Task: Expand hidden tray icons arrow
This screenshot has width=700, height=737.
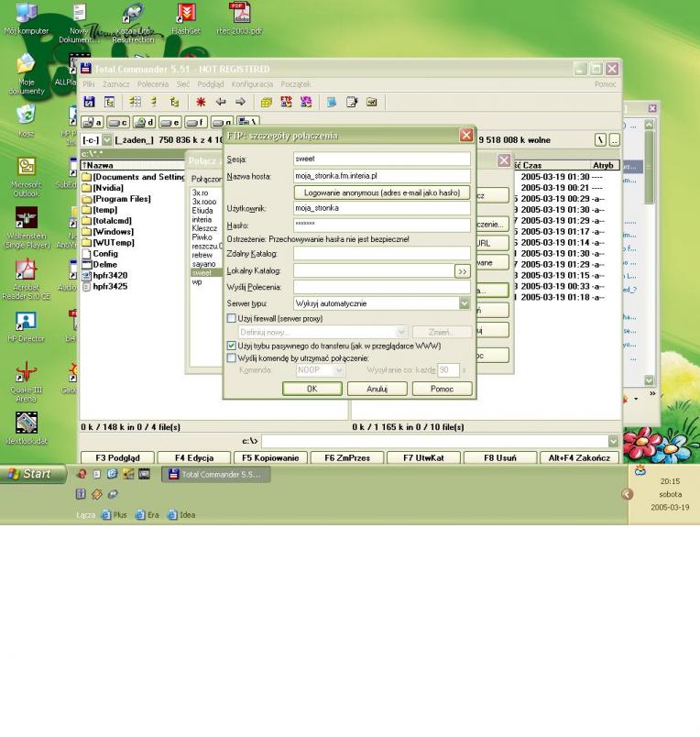Action: pos(628,494)
